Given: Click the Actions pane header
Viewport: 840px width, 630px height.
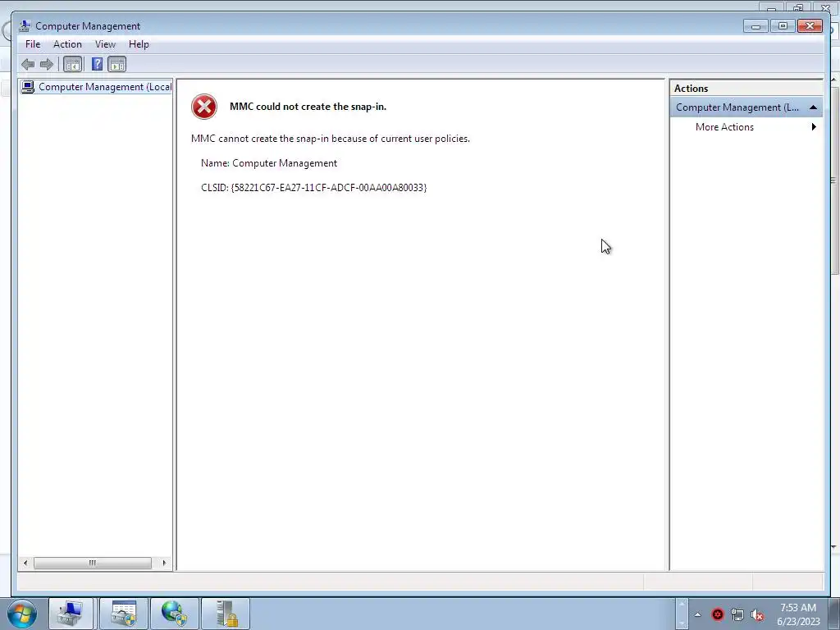Looking at the screenshot, I should (x=746, y=89).
